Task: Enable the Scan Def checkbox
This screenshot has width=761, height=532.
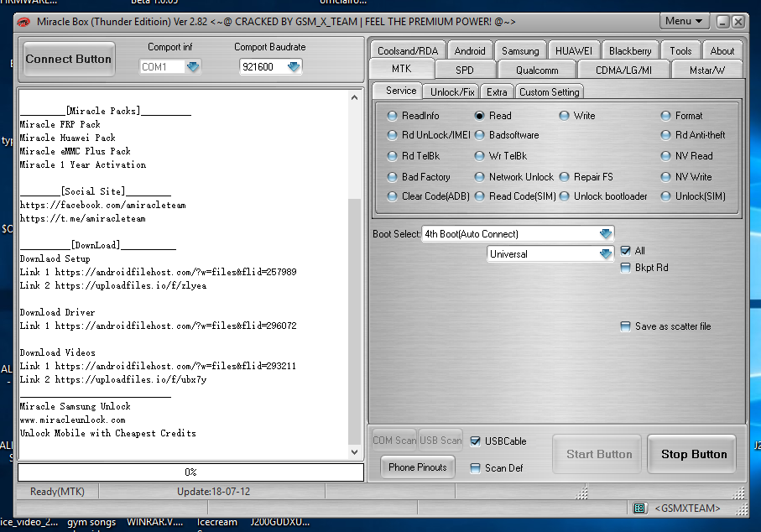Action: coord(475,468)
